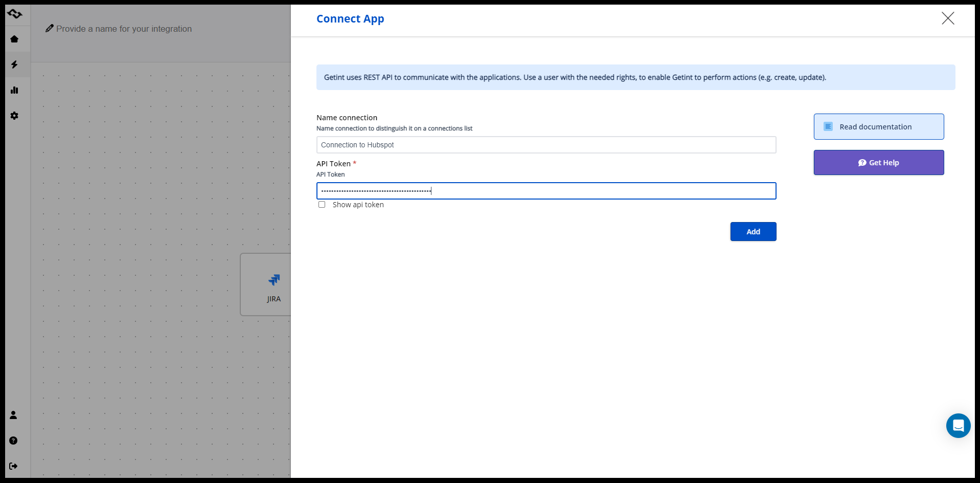Open the Intercom chat bubble widget

tap(958, 426)
